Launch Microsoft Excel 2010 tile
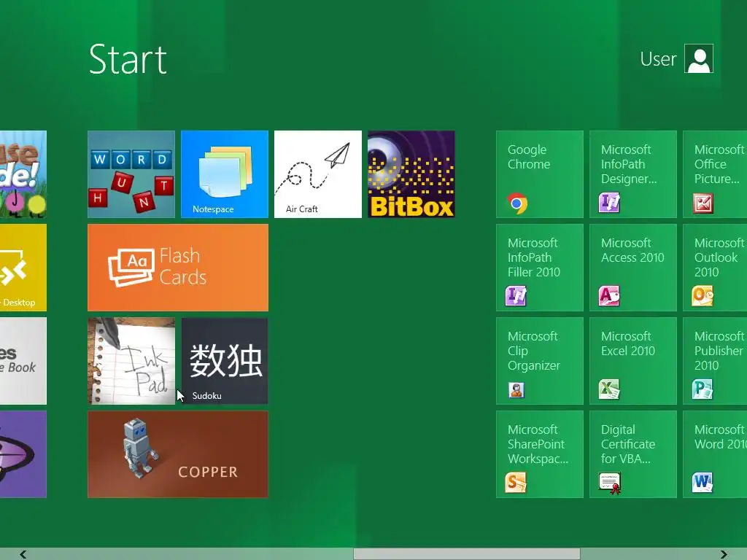 click(633, 361)
